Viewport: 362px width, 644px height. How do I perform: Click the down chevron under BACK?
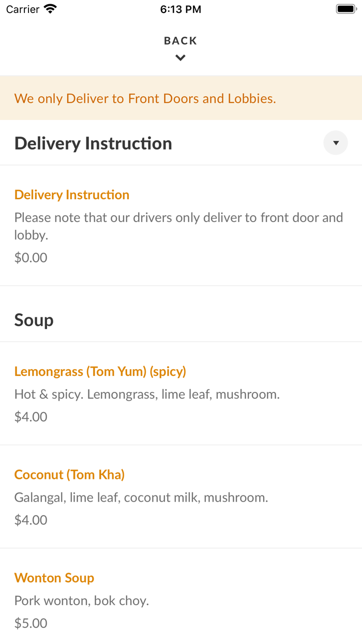[180, 58]
